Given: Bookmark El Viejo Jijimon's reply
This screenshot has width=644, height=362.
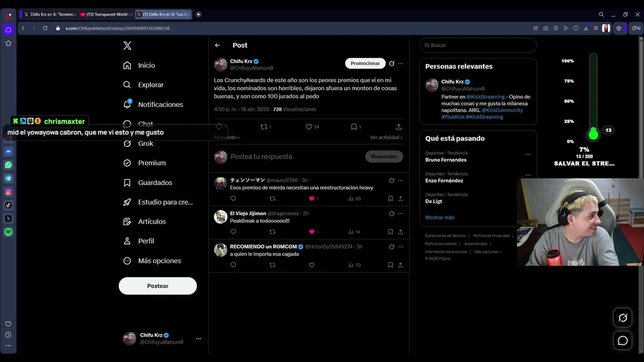Looking at the screenshot, I should (x=390, y=232).
